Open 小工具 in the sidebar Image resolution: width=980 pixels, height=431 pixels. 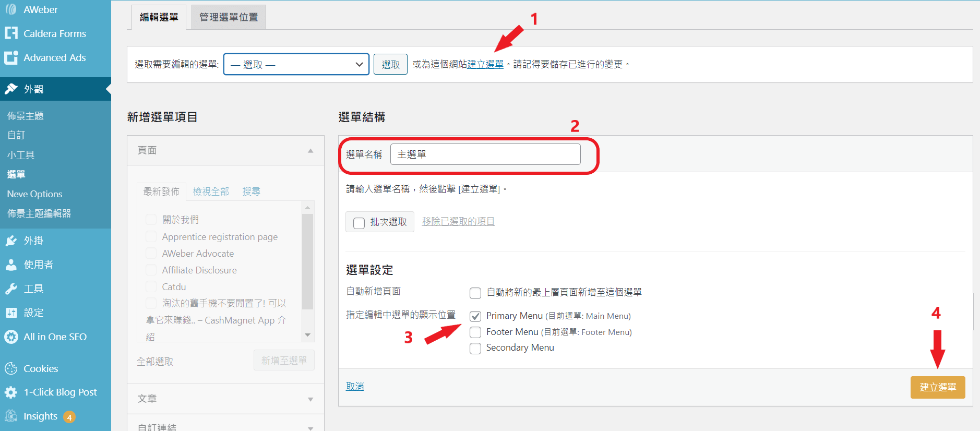pyautogui.click(x=21, y=155)
